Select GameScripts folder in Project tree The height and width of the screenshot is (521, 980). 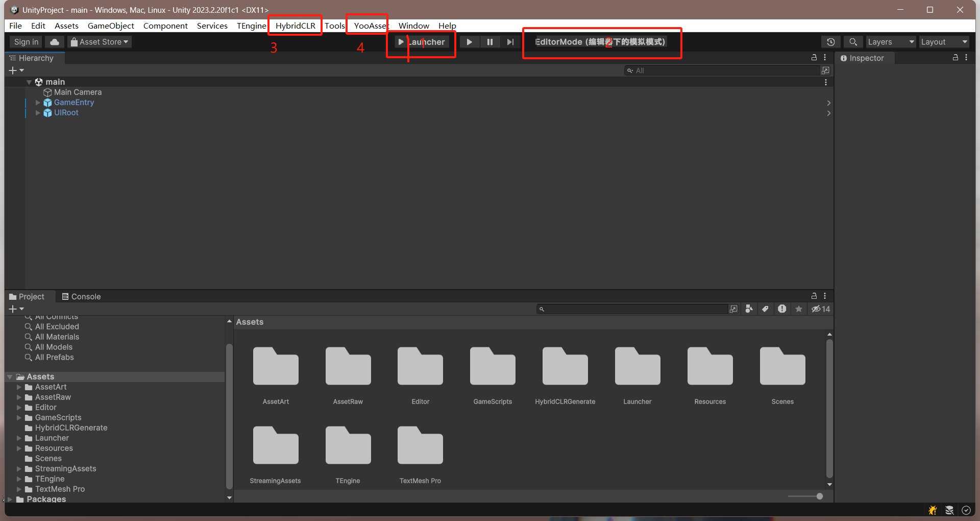(x=58, y=418)
